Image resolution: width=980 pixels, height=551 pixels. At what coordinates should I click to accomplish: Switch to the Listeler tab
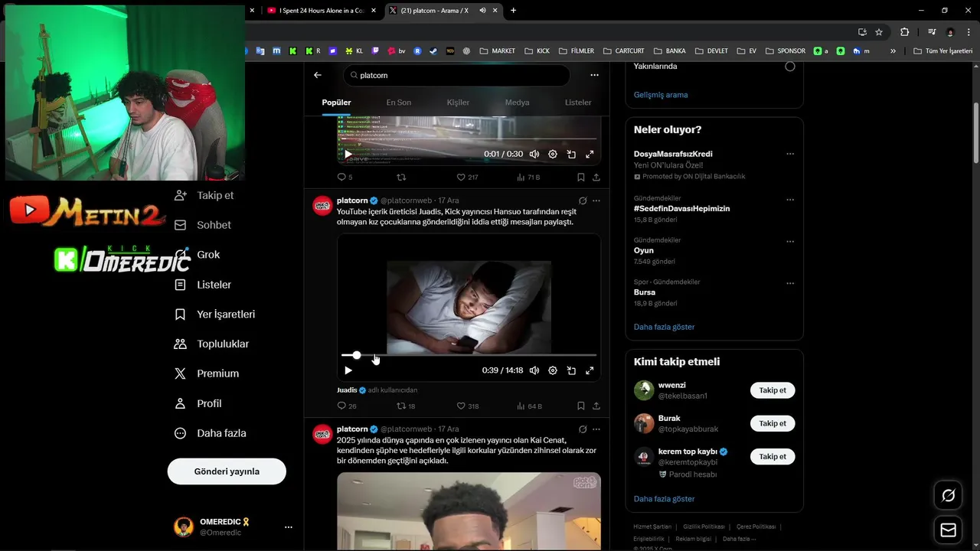tap(578, 103)
